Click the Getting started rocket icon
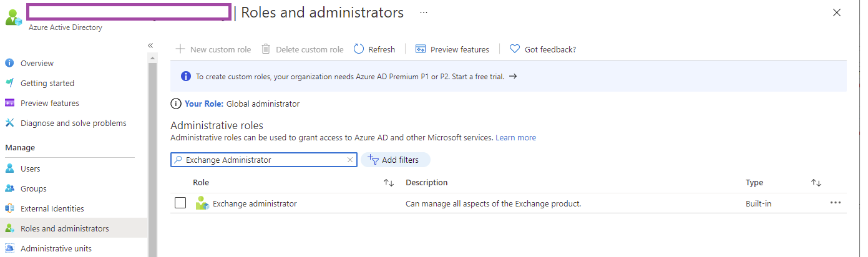868x257 pixels. [9, 83]
